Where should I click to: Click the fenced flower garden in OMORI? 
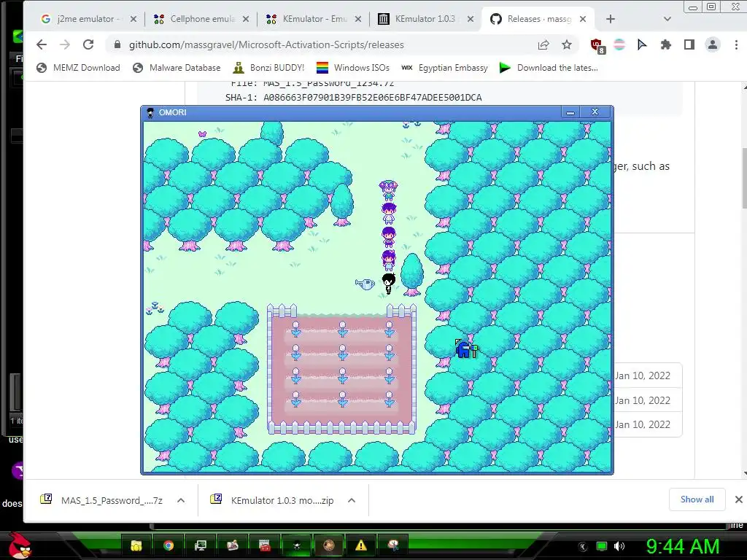(341, 370)
